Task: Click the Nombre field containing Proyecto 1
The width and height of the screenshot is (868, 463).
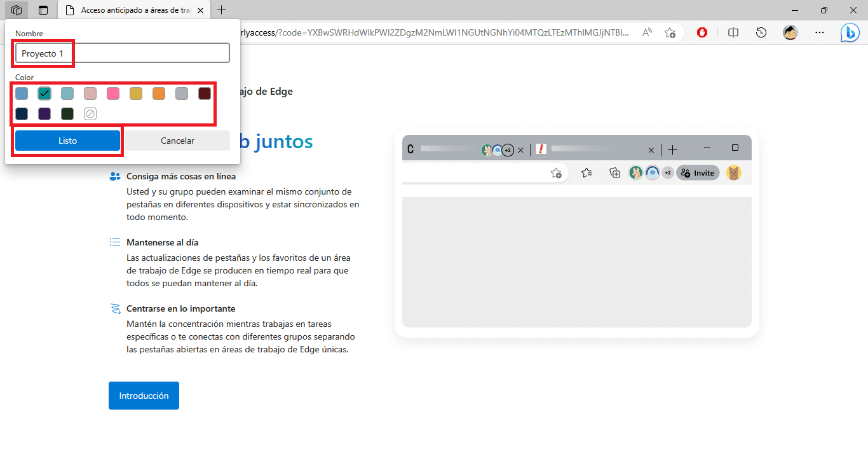Action: [x=123, y=53]
